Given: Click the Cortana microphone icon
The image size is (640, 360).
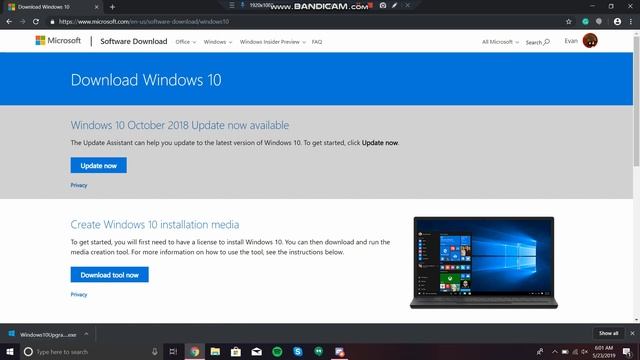Looking at the screenshot, I should pyautogui.click(x=155, y=351).
